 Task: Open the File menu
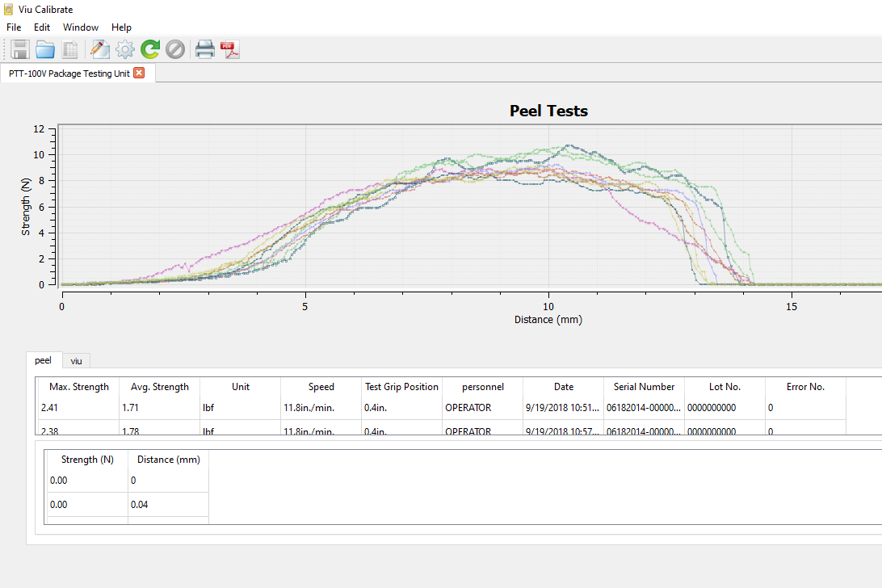(14, 27)
